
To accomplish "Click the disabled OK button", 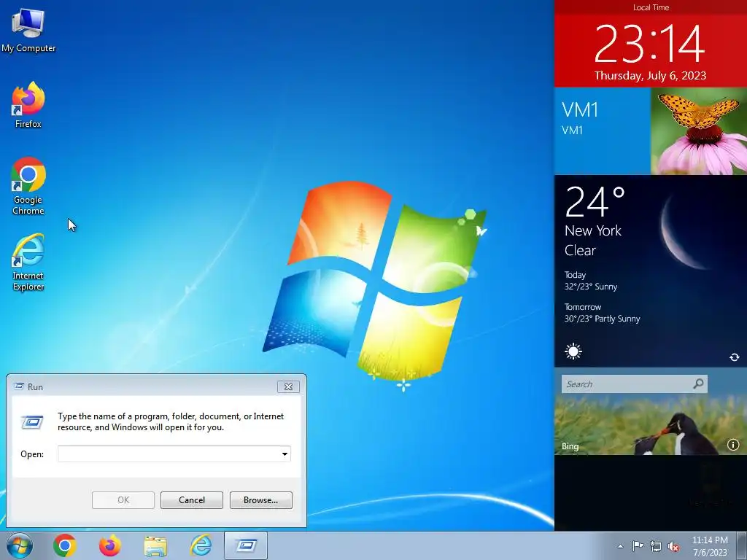I will pyautogui.click(x=123, y=500).
